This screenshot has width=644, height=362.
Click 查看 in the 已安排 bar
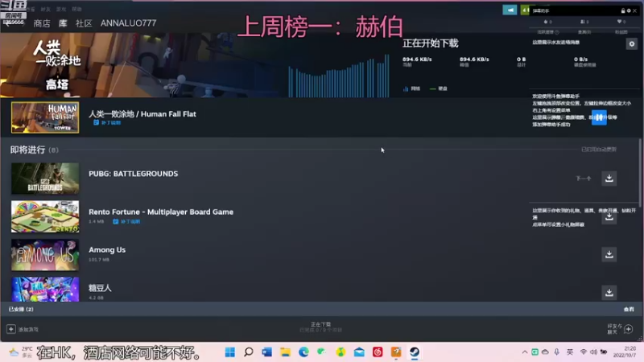[629, 309]
